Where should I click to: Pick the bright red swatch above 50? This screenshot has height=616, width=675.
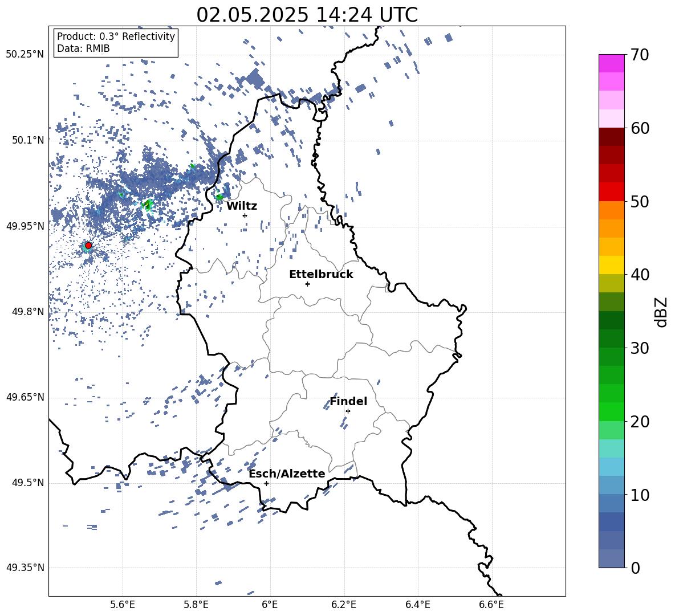tap(611, 192)
